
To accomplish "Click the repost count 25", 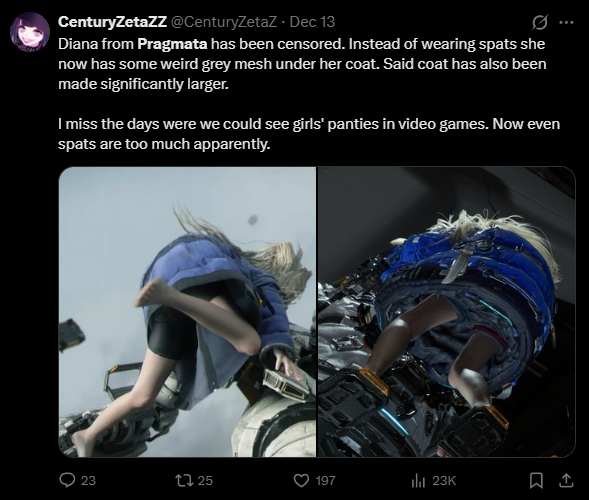I will [x=205, y=480].
